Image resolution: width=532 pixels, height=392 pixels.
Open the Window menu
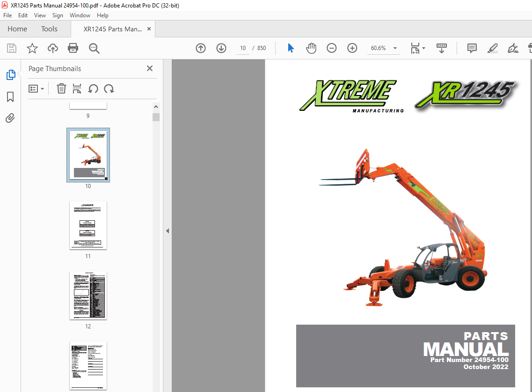[x=80, y=15]
